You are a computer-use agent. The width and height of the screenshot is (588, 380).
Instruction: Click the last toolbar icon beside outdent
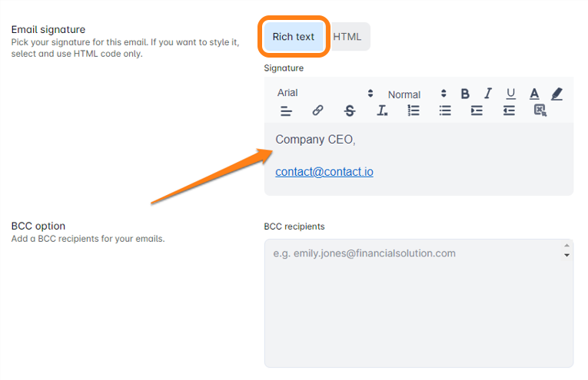pos(540,111)
